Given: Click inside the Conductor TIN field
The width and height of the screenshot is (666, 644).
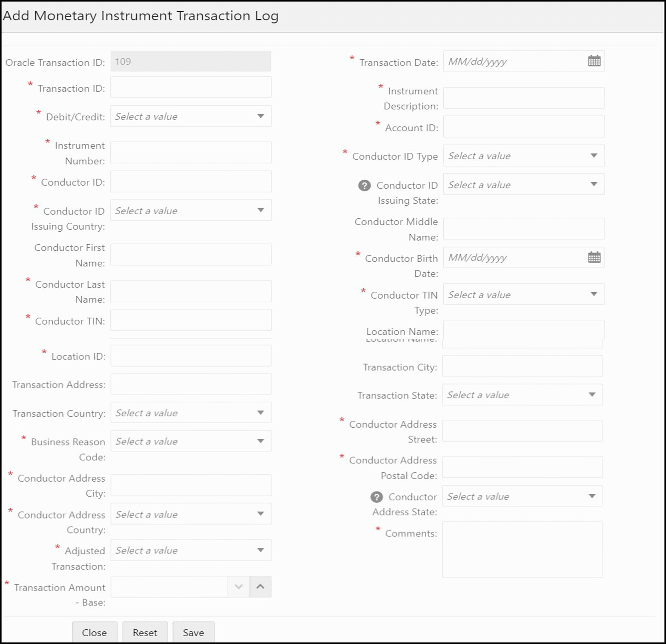Looking at the screenshot, I should (190, 320).
